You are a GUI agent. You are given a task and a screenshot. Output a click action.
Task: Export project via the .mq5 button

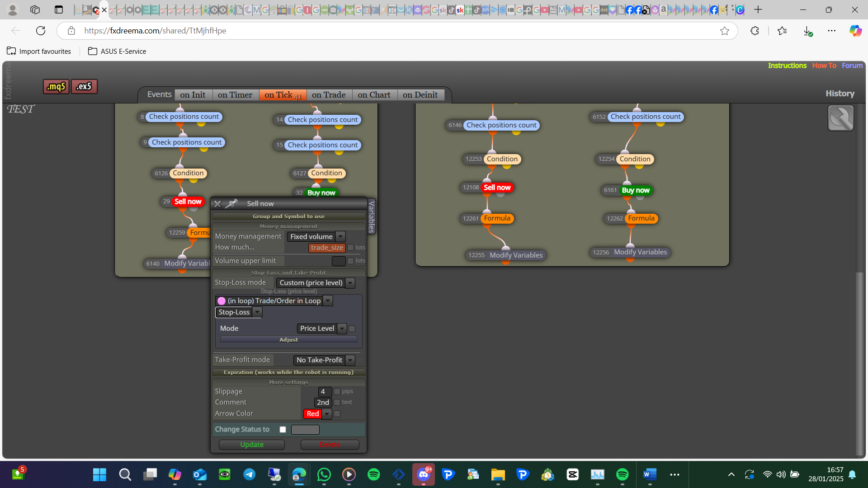pyautogui.click(x=56, y=86)
